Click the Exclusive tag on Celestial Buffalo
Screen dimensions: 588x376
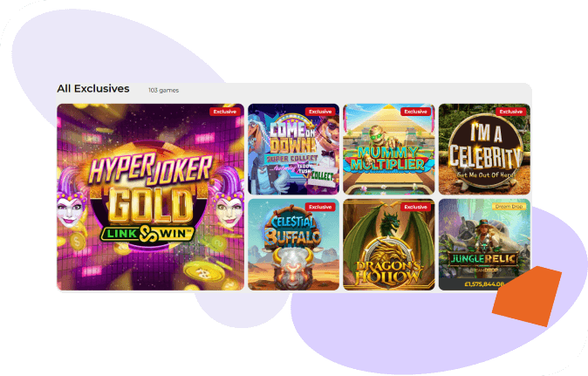point(320,207)
